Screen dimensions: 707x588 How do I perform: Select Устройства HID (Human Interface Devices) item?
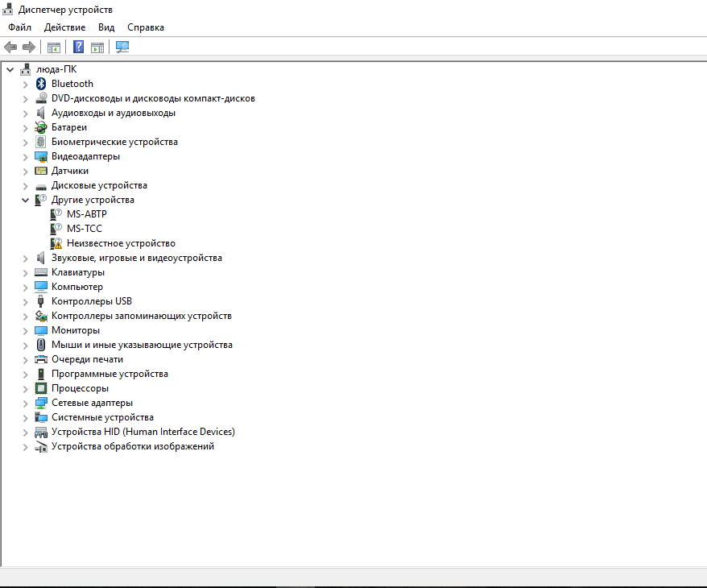point(143,432)
